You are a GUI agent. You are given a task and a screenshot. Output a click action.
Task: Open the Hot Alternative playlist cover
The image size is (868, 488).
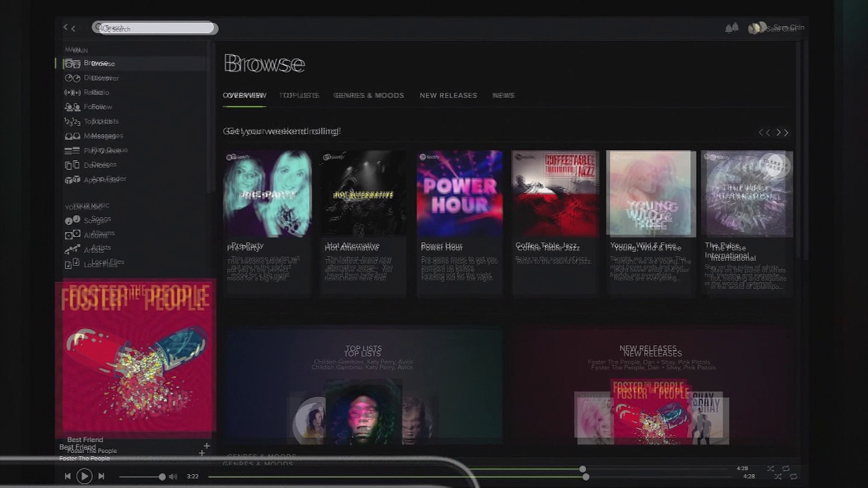pyautogui.click(x=363, y=194)
